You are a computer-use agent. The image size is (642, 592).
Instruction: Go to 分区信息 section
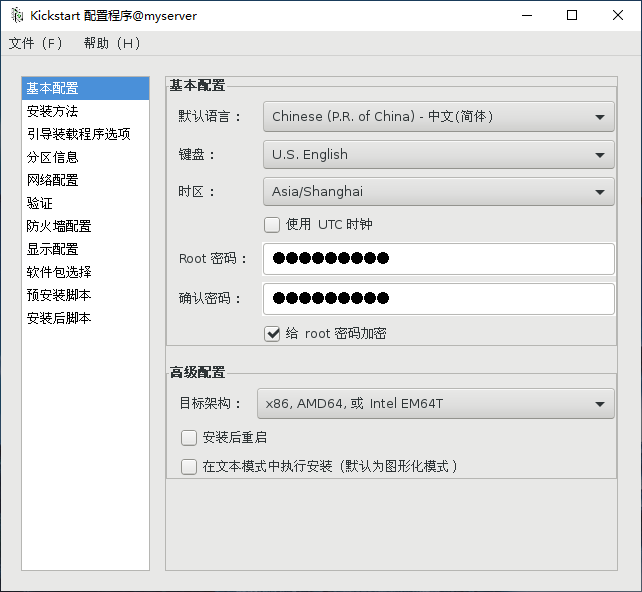(85, 157)
